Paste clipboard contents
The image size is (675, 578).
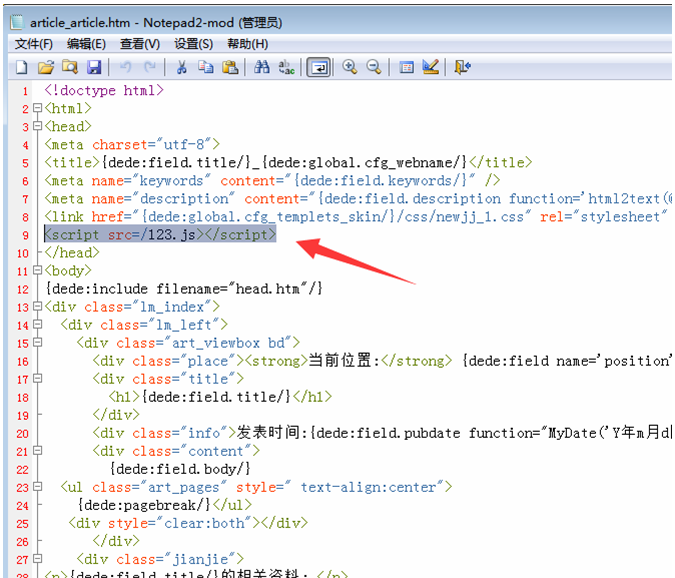(230, 67)
